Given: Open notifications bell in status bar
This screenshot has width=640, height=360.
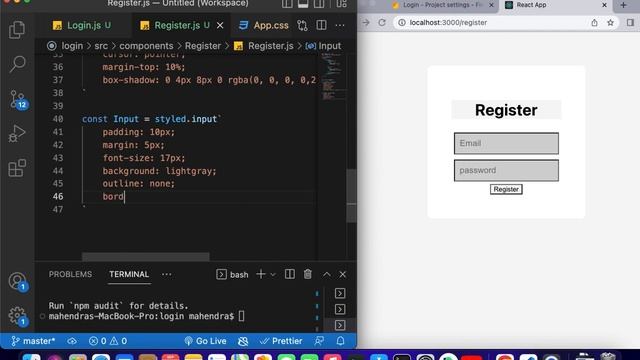Looking at the screenshot, I should click(x=340, y=341).
